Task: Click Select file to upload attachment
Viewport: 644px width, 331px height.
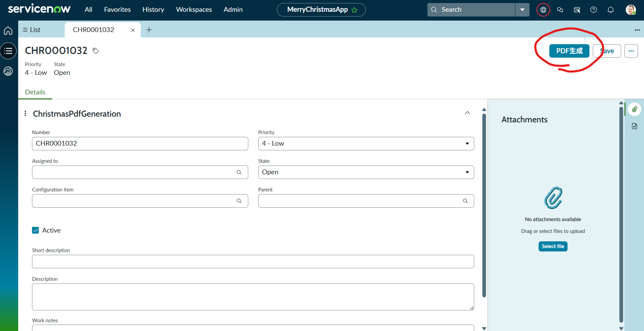Action: 553,246
